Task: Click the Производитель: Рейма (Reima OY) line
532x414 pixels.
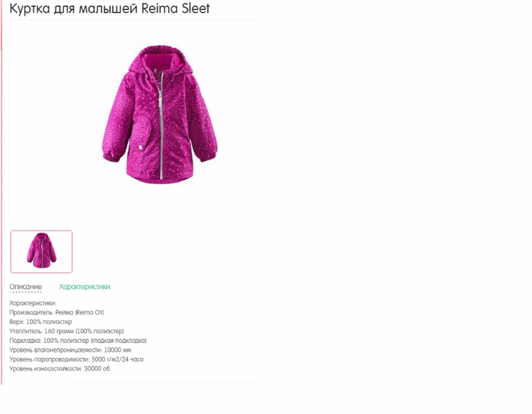Action: click(57, 312)
